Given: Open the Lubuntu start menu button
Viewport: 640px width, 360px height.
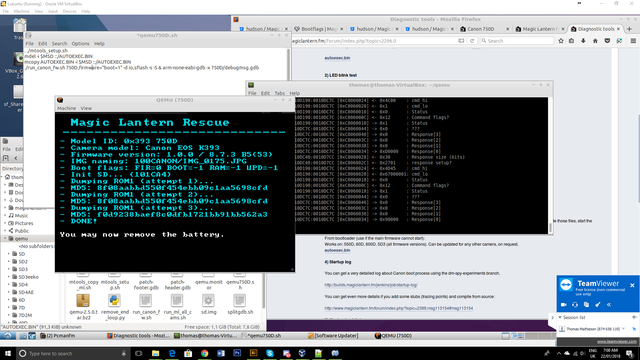Looking at the screenshot, I should pyautogui.click(x=8, y=336).
